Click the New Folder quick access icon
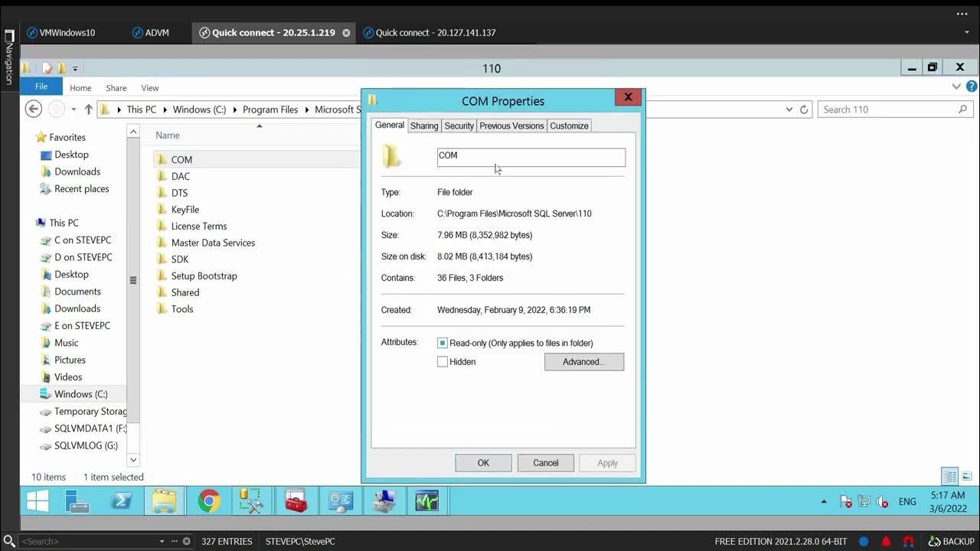The image size is (980, 551). (x=60, y=68)
